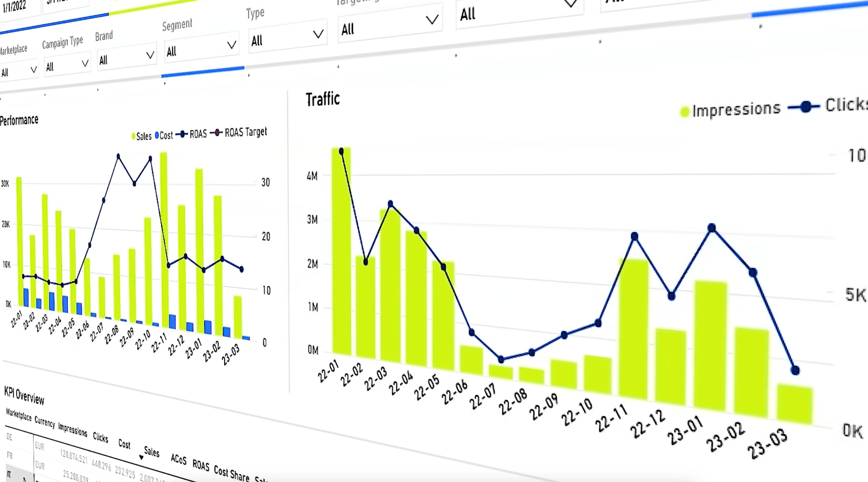
Task: Select the ROAS legend entry
Action: click(191, 134)
